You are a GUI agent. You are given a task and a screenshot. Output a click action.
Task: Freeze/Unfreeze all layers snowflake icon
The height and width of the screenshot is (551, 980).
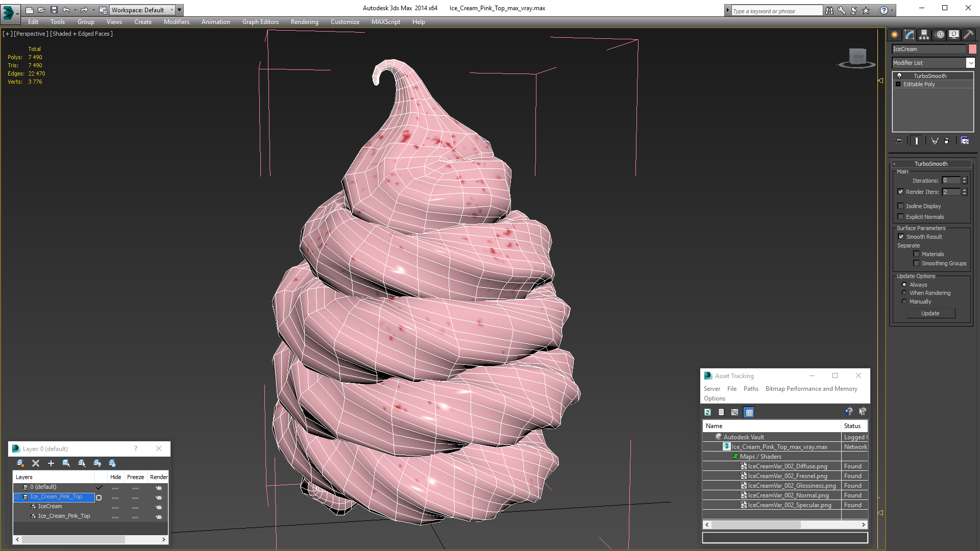coord(112,463)
